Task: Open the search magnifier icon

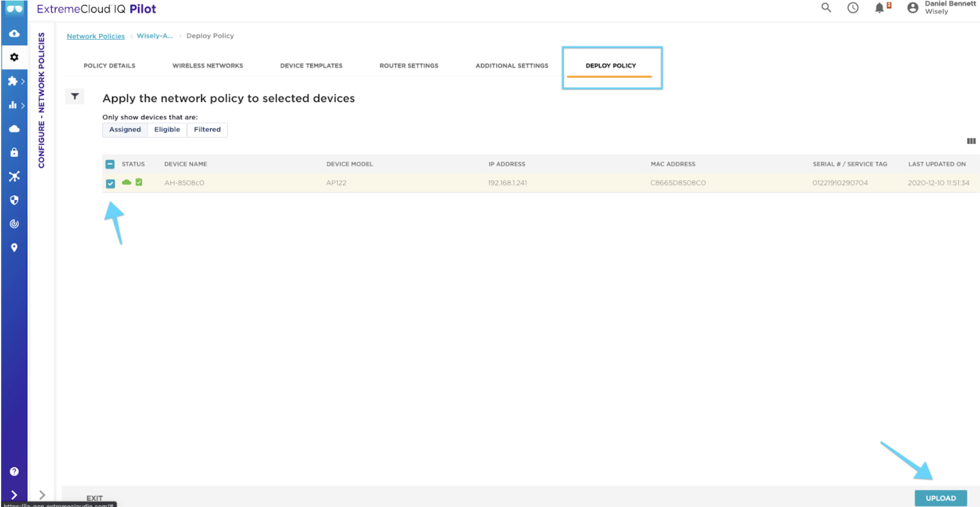Action: pyautogui.click(x=826, y=7)
